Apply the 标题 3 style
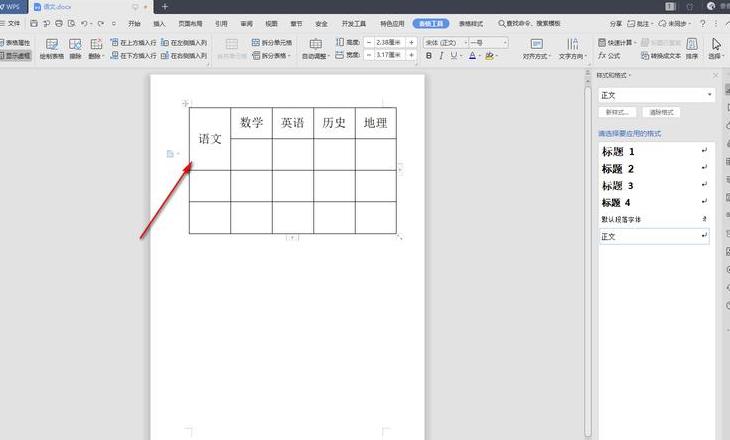Viewport: 730px width, 440px height. (x=654, y=185)
